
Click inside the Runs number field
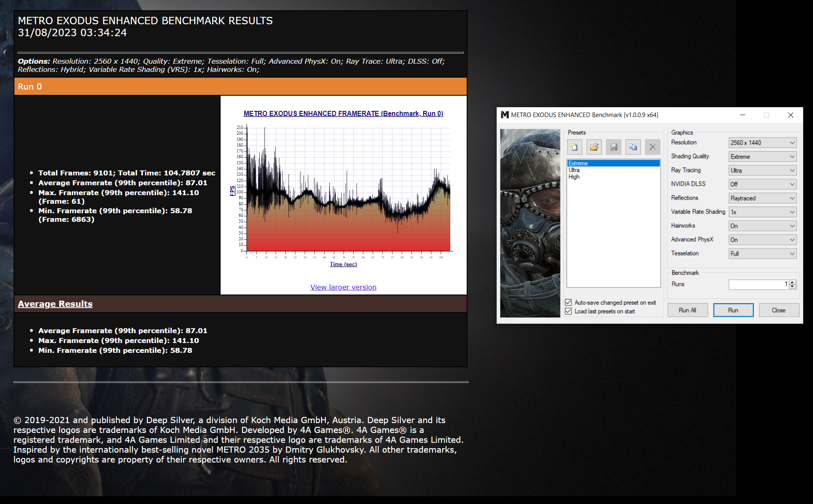pos(759,284)
